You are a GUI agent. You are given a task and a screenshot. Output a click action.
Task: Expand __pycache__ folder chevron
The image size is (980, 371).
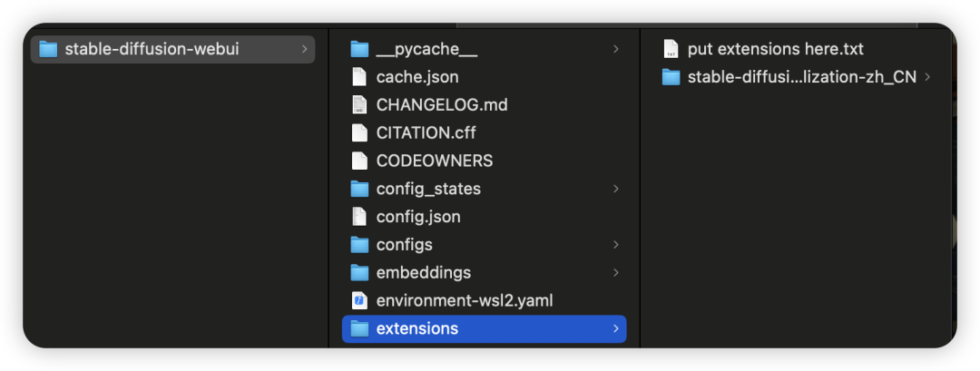pyautogui.click(x=615, y=49)
